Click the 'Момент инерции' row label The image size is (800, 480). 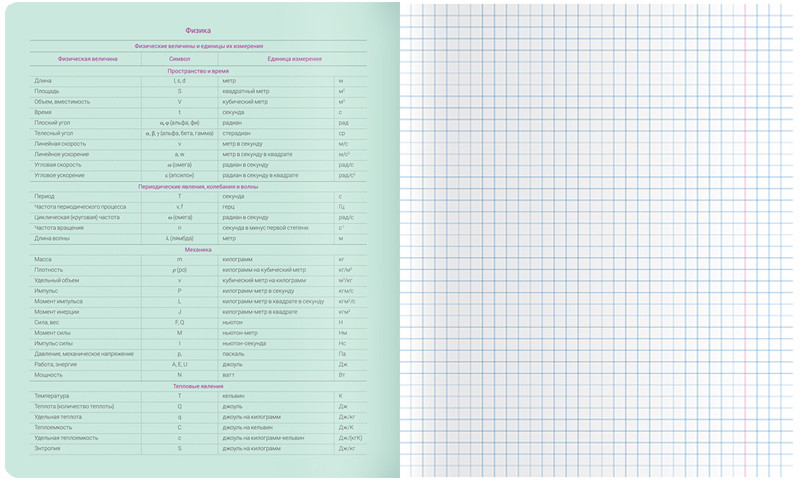pyautogui.click(x=57, y=311)
